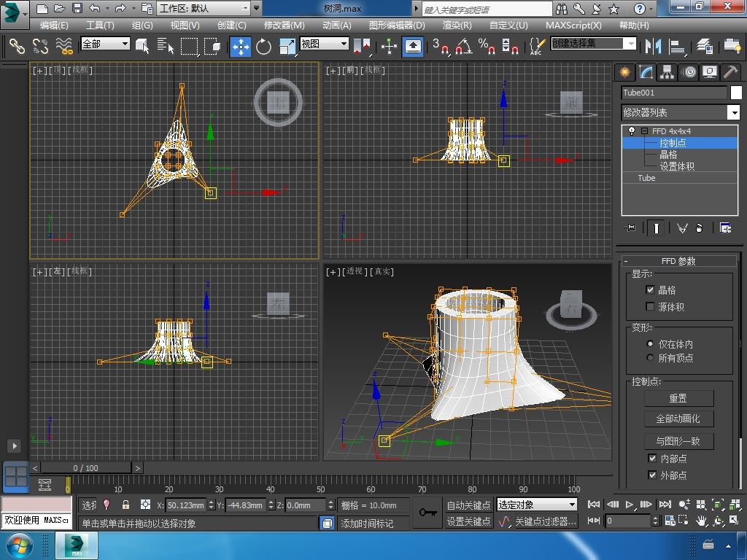747x560 pixels.
Task: Click the Tube001 object color swatch
Action: click(x=736, y=93)
